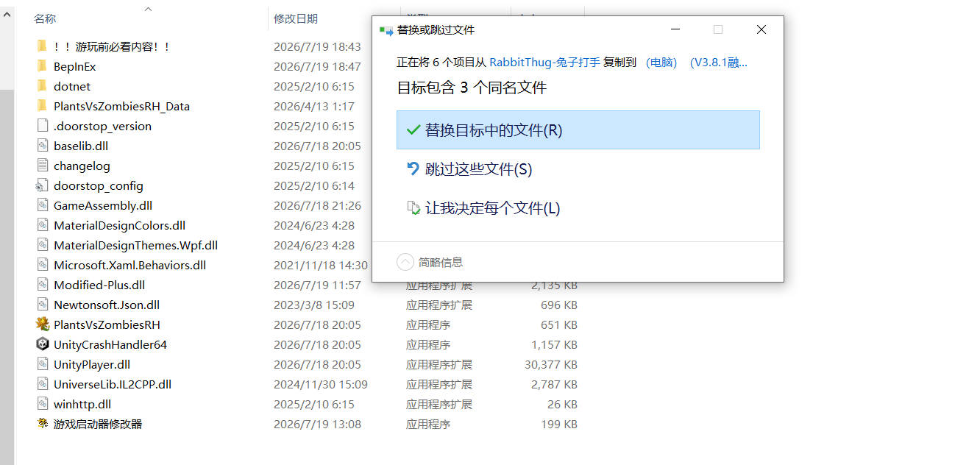The image size is (980, 465).
Task: Select file name doorstop_config
Action: pos(99,185)
